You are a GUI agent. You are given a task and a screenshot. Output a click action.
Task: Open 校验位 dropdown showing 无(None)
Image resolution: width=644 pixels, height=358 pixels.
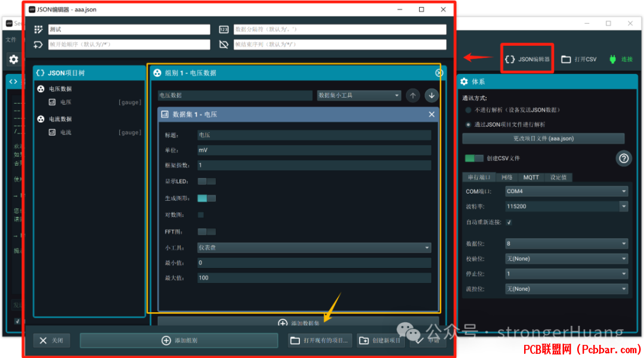[x=566, y=259]
